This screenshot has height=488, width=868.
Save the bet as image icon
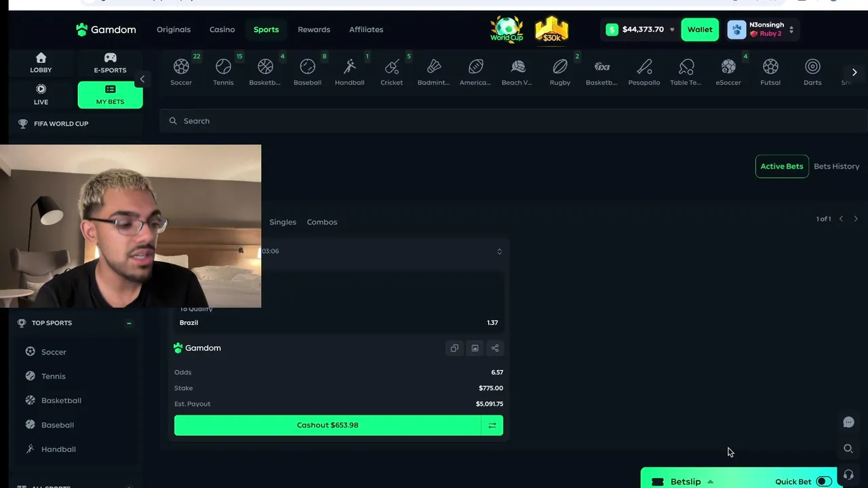(x=475, y=348)
